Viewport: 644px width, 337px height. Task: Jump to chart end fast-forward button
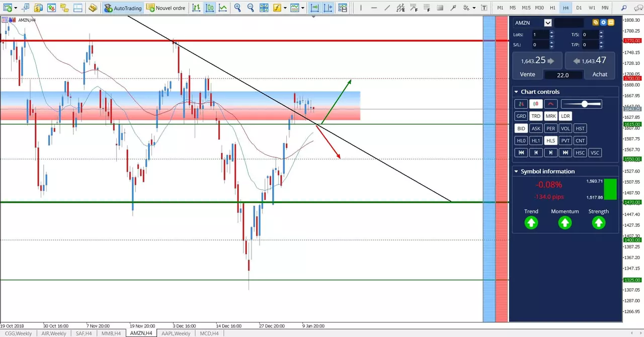566,152
